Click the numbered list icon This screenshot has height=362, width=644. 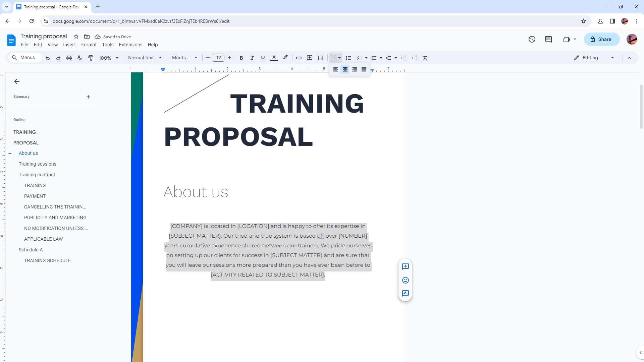click(x=388, y=58)
